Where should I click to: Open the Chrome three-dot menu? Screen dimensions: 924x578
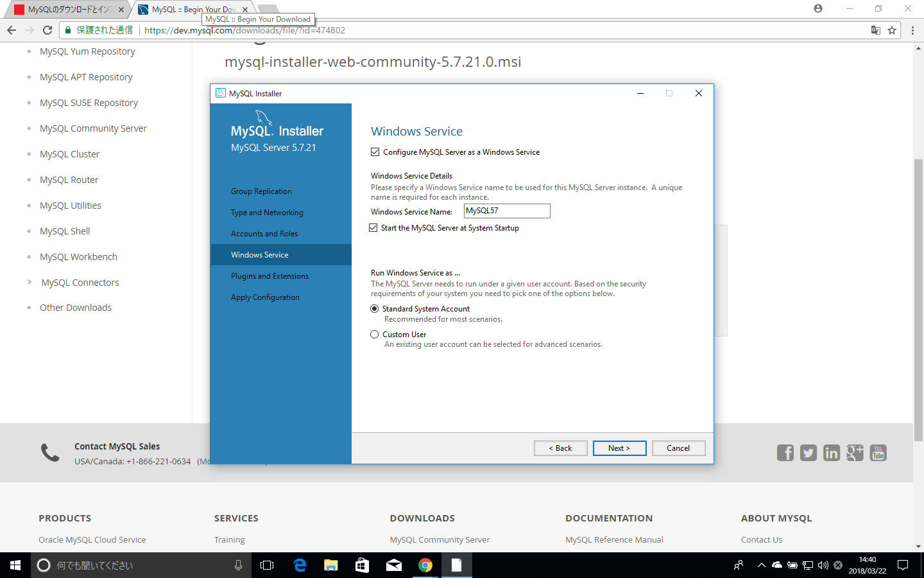point(912,30)
